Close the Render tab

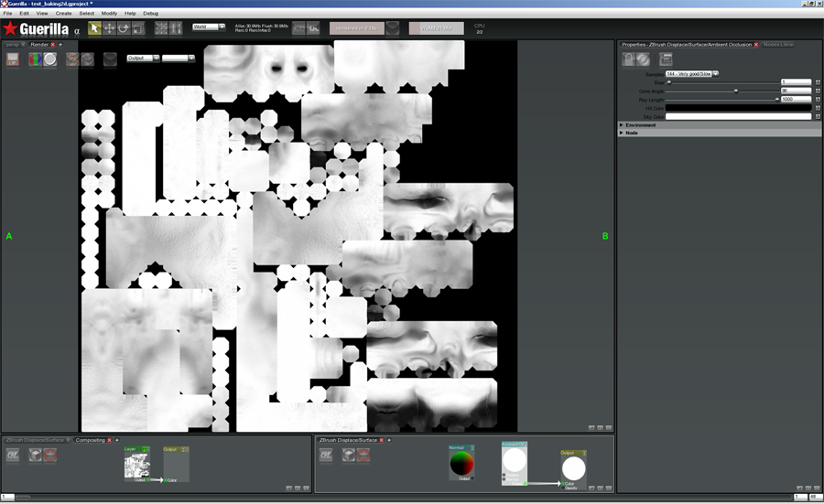(52, 45)
